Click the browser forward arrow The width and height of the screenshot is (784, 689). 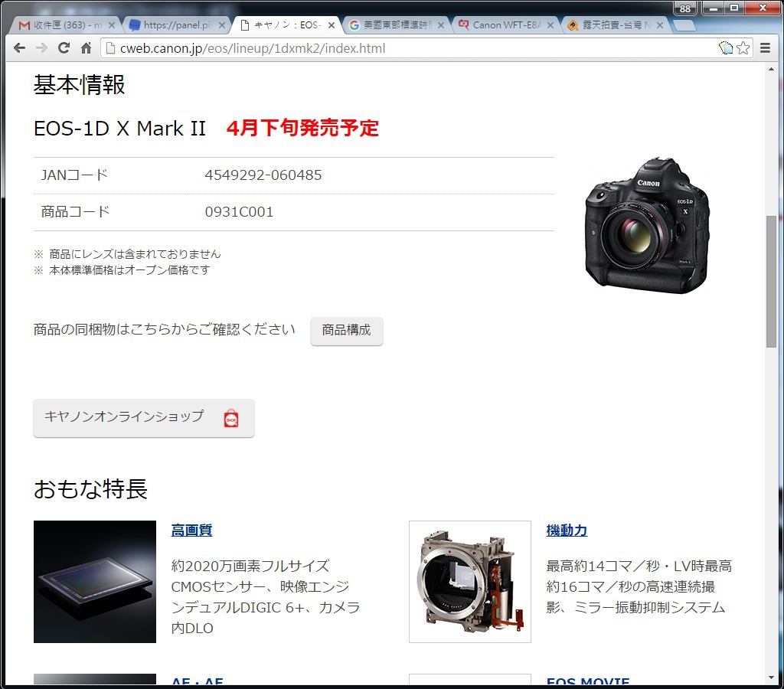(x=41, y=48)
